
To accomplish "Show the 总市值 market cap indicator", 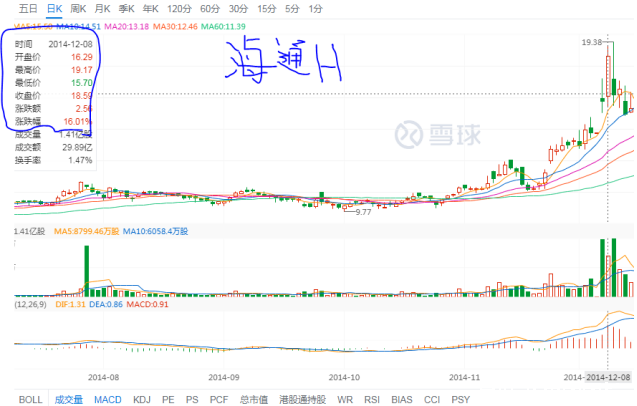I will [x=254, y=399].
